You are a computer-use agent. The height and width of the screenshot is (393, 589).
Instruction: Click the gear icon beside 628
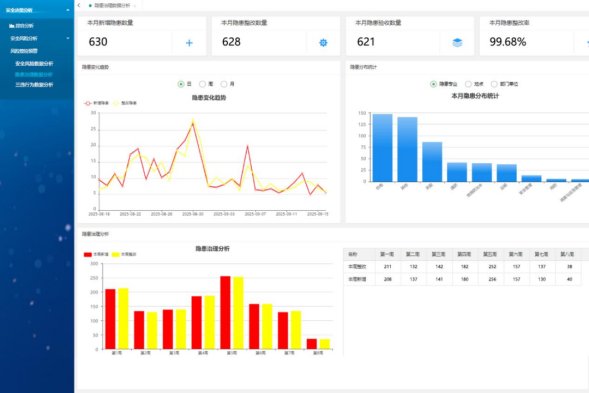[323, 43]
